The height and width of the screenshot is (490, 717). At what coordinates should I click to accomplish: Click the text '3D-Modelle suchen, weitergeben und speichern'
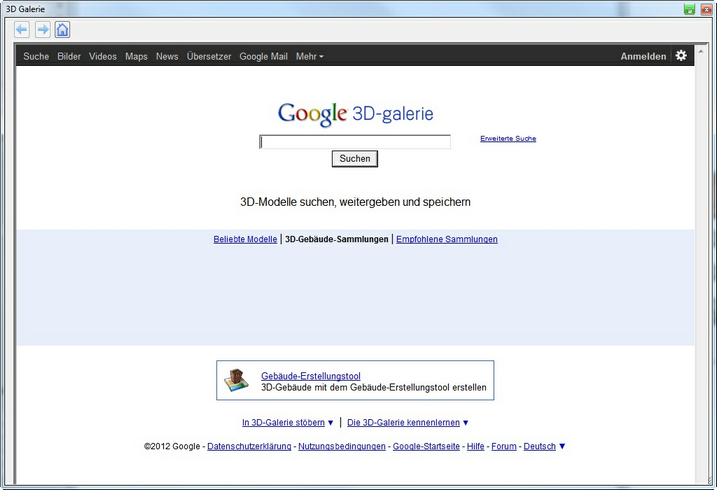point(355,202)
